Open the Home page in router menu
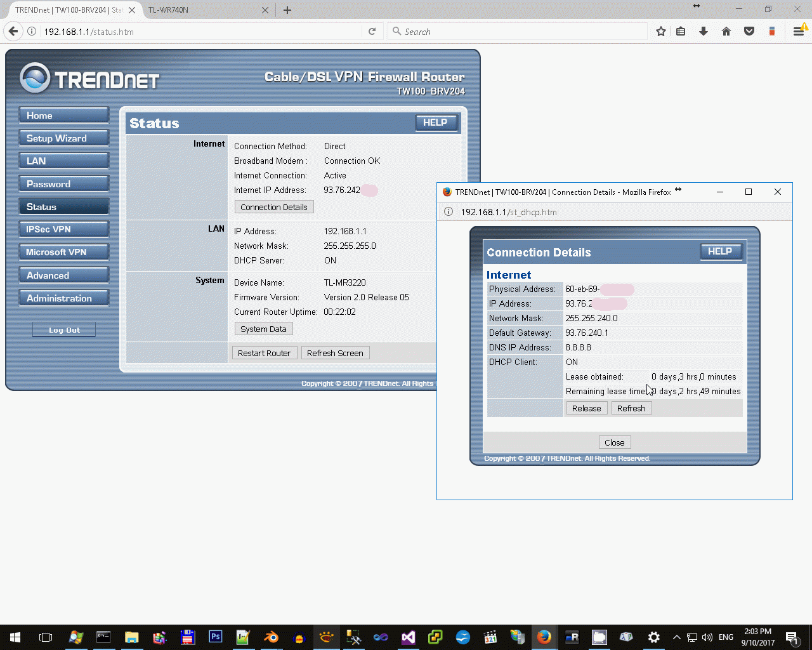This screenshot has width=812, height=650. click(x=64, y=116)
